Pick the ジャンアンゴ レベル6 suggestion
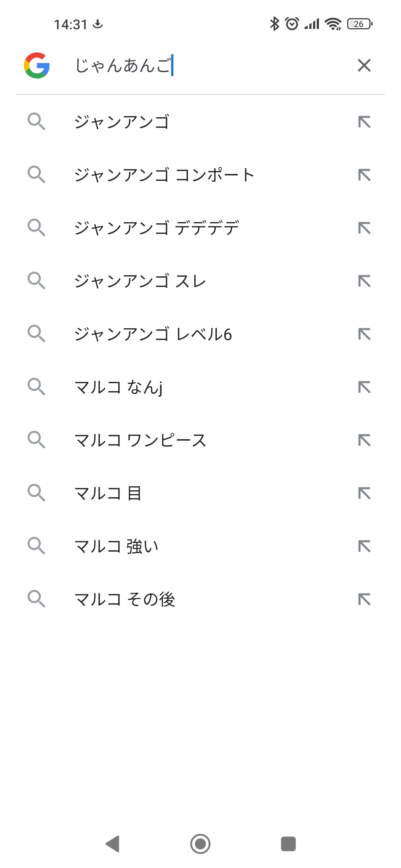The width and height of the screenshot is (401, 868). [x=153, y=334]
